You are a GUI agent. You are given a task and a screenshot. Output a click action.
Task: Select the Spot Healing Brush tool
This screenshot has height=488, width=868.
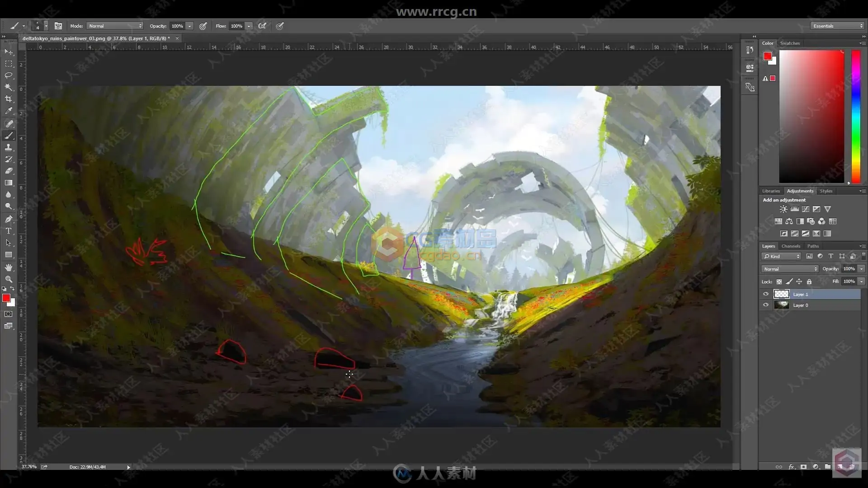click(9, 123)
